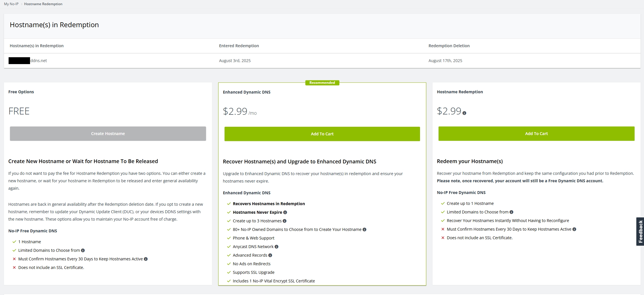
Task: Click Does not include SSL Certificate in Hostname Redemption card
Action: tap(480, 238)
